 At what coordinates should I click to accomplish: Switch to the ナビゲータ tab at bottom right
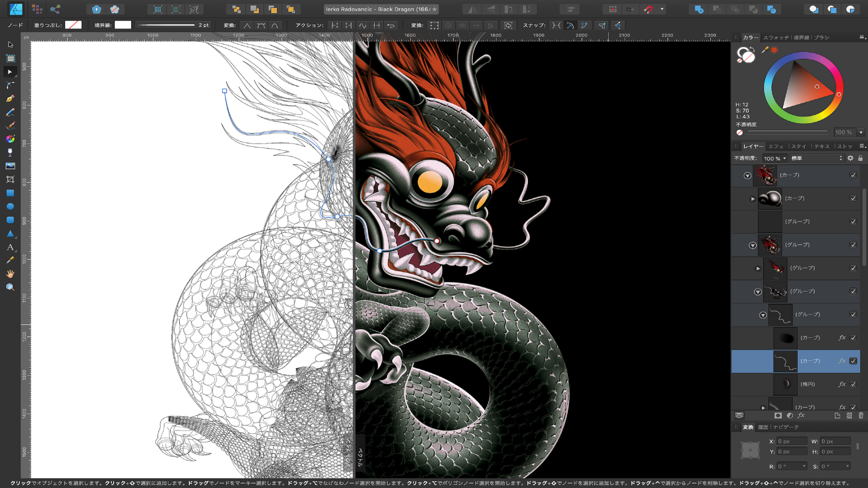tap(786, 427)
